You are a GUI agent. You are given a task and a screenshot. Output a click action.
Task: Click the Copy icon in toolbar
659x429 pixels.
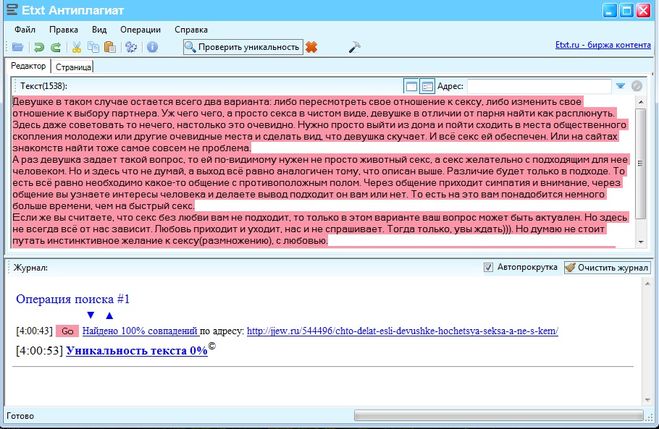(x=93, y=47)
